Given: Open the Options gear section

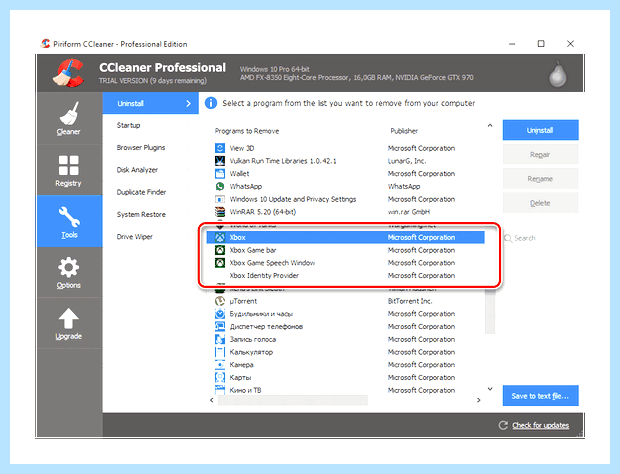Looking at the screenshot, I should tap(69, 273).
